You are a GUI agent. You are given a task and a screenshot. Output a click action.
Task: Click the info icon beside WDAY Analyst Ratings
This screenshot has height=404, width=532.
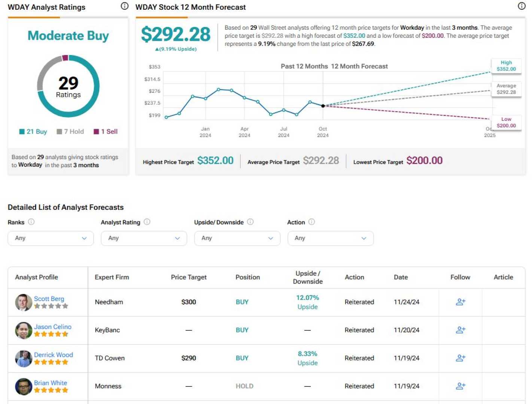coord(125,6)
